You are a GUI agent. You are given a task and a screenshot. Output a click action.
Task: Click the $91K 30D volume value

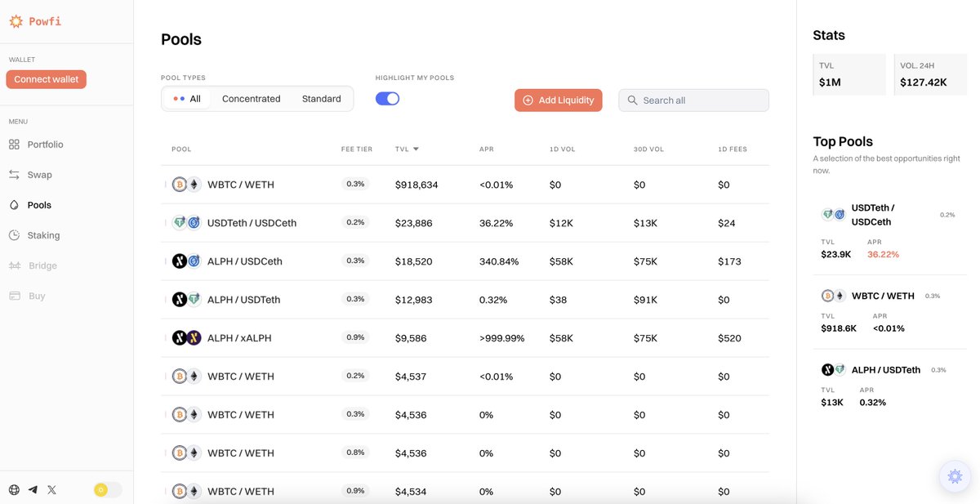point(645,300)
